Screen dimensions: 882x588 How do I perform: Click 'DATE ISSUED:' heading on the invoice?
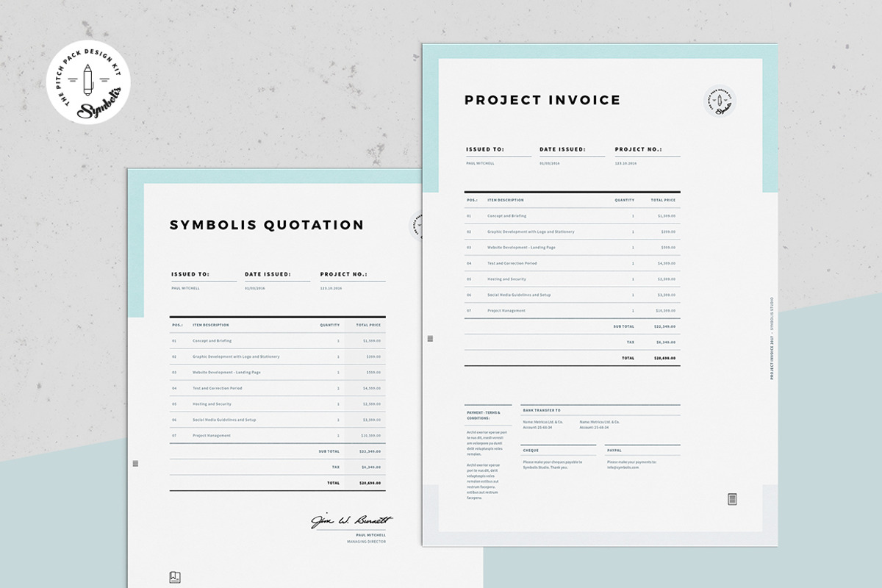pos(562,149)
